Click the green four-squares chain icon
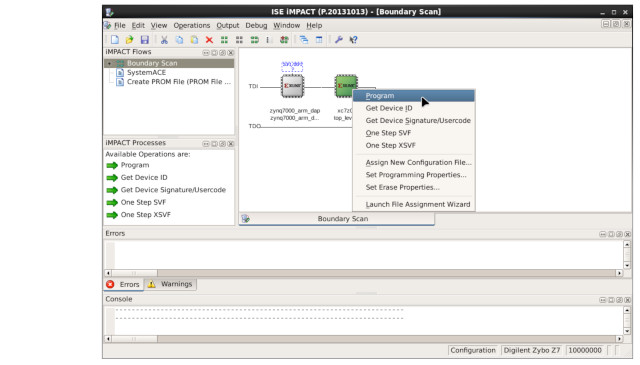The height and width of the screenshot is (365, 640). tap(224, 40)
